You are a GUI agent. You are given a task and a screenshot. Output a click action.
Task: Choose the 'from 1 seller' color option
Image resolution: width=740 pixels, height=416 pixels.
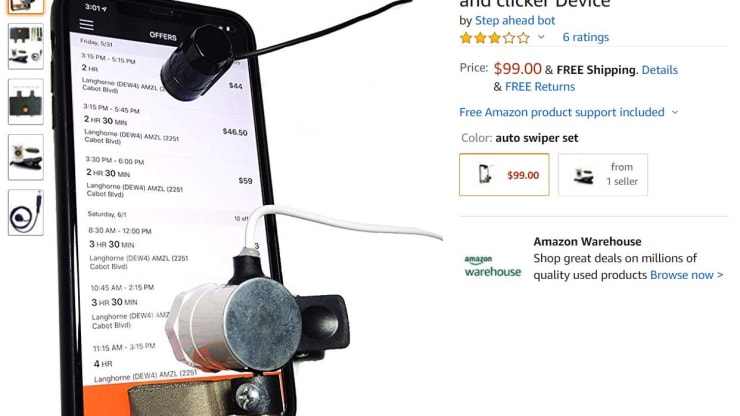point(603,174)
